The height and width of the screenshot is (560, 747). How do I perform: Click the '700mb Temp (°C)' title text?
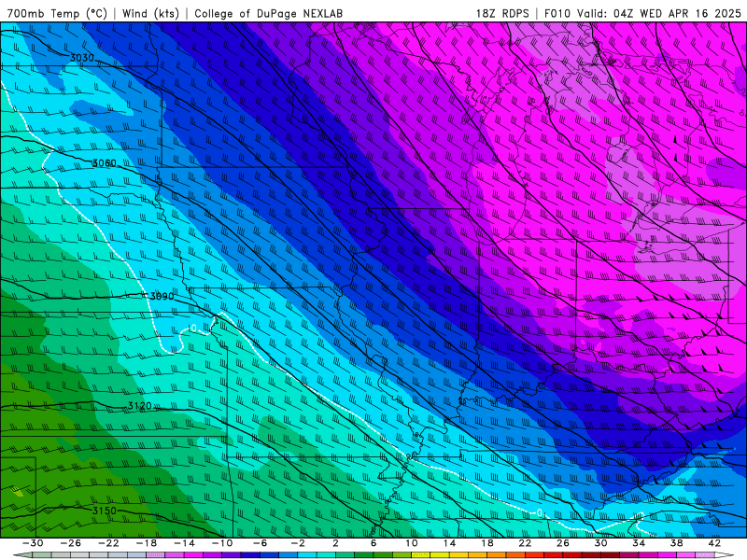pyautogui.click(x=57, y=13)
